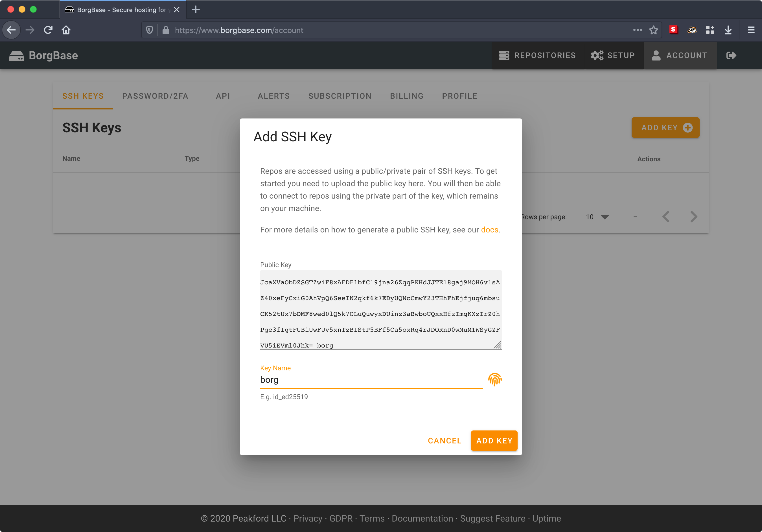Open the red S extension icon
762x532 pixels.
(674, 30)
